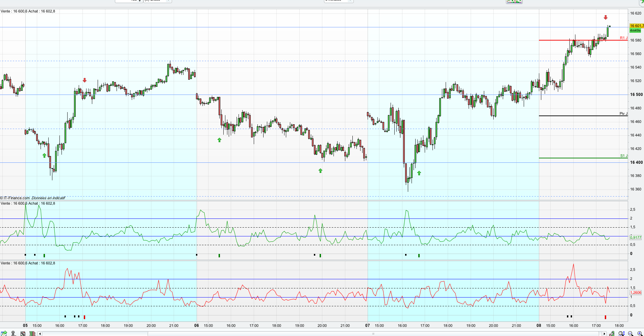Click the yellow current price label 16 601,7
This screenshot has height=336, width=644.
[x=637, y=26]
